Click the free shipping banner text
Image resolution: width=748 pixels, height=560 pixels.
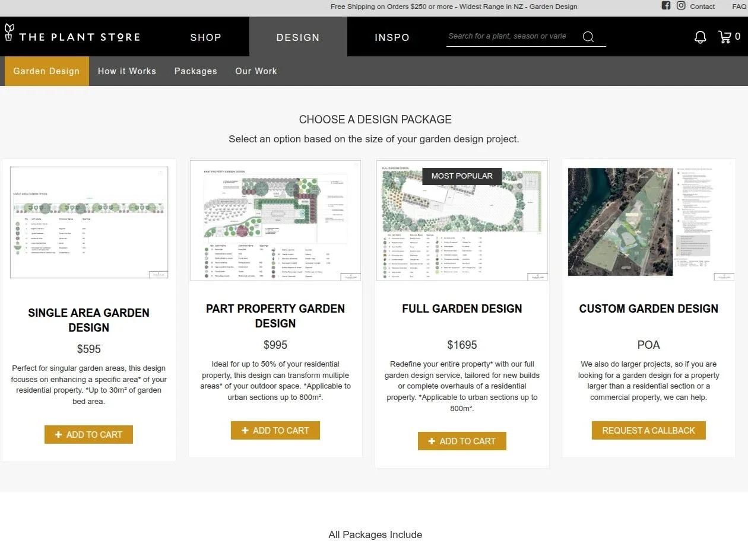[x=454, y=7]
